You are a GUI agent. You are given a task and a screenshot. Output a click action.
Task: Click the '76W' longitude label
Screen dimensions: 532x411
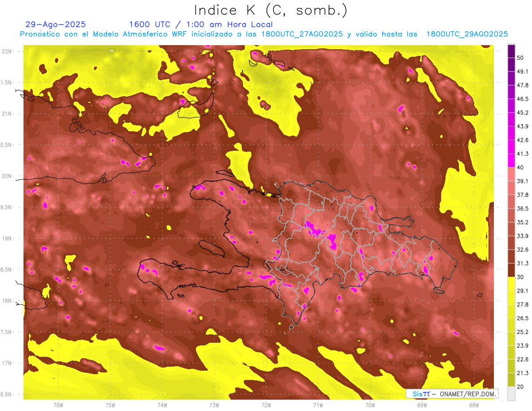click(x=58, y=405)
